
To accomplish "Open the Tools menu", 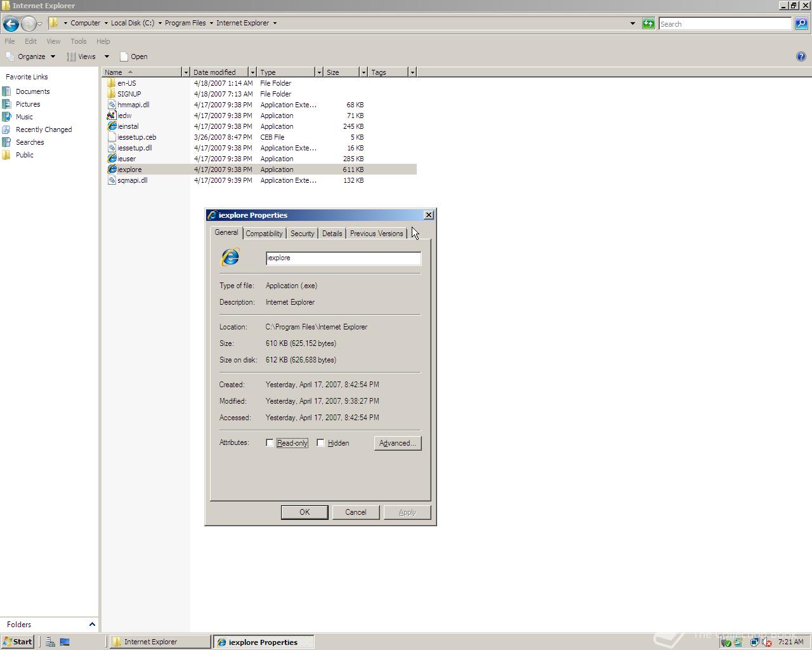I will pyautogui.click(x=79, y=41).
